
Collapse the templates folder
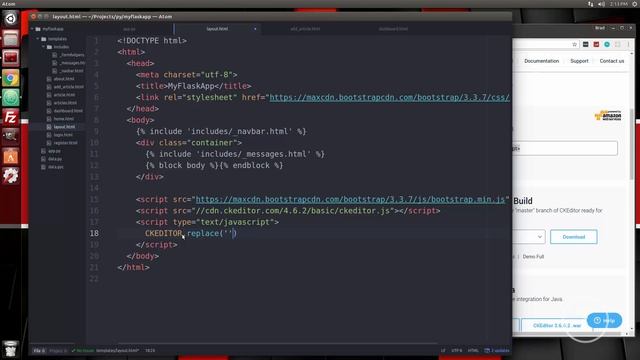coord(38,39)
